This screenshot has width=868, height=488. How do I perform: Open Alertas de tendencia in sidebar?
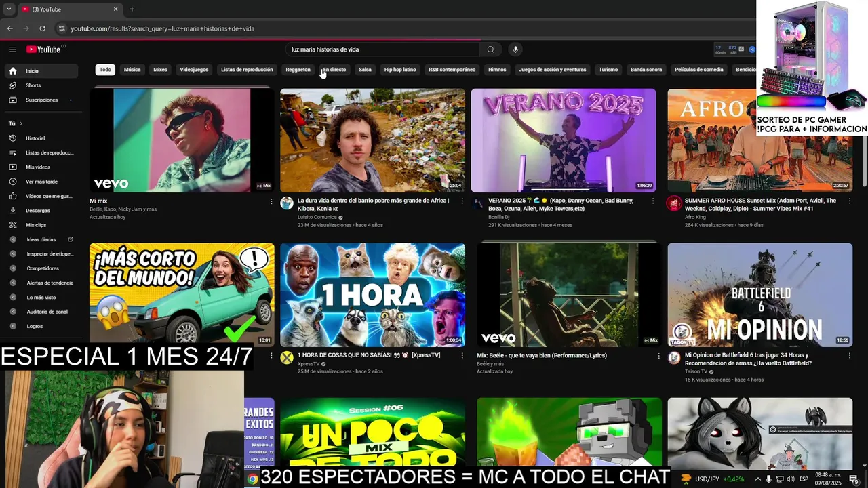pos(42,283)
